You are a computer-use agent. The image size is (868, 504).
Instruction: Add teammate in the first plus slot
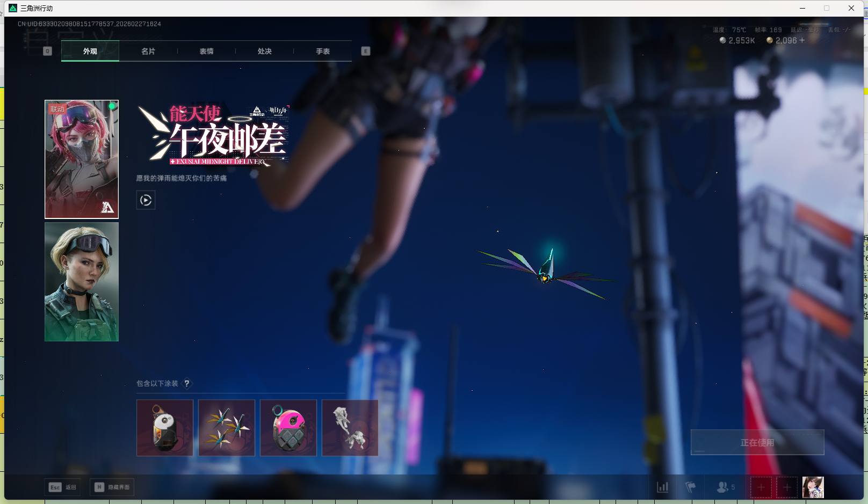761,487
